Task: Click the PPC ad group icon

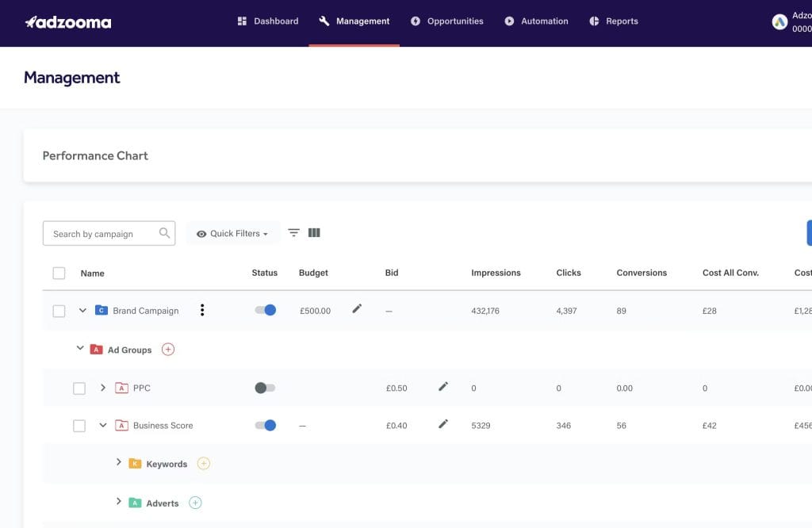Action: coord(121,388)
